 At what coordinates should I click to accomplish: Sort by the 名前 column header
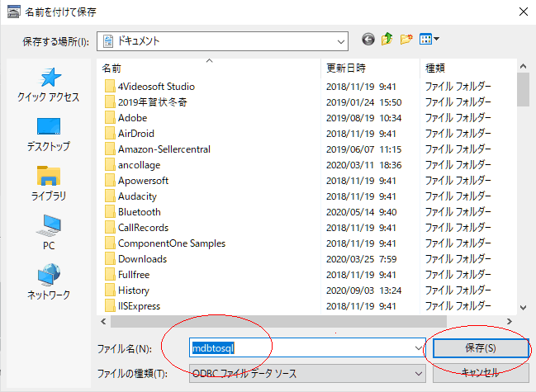209,68
